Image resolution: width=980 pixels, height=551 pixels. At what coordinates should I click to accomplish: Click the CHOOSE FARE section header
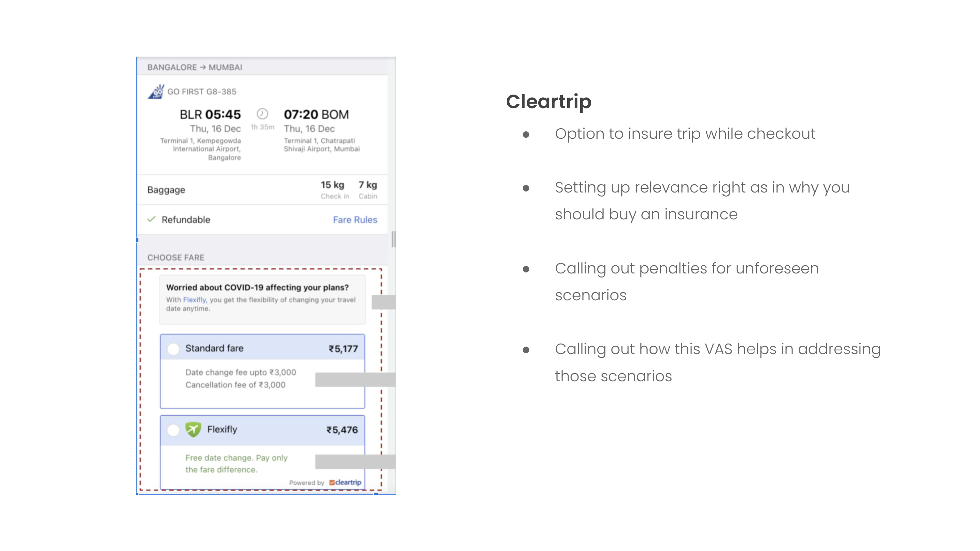point(176,257)
